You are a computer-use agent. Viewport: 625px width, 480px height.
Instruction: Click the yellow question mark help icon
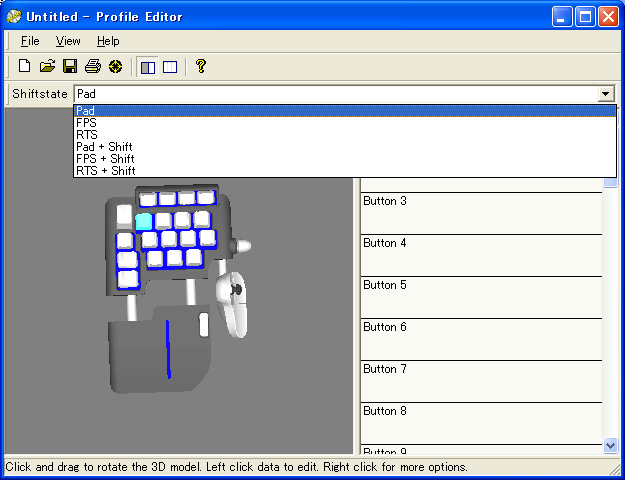[x=201, y=66]
